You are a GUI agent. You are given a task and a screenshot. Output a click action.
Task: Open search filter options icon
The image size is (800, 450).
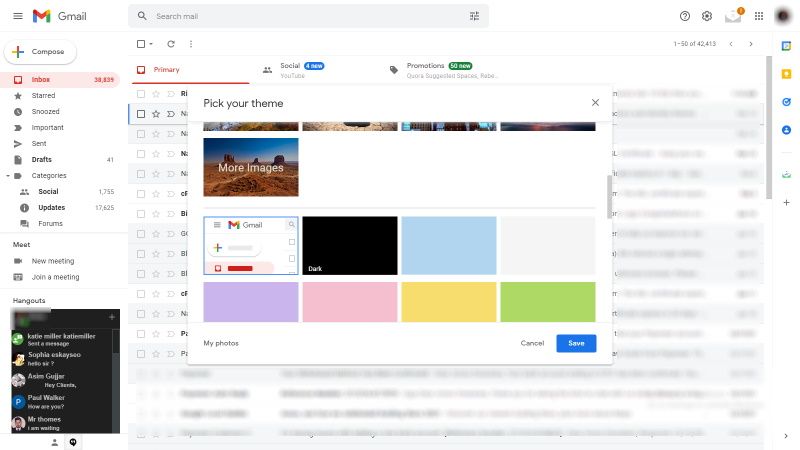click(x=474, y=16)
